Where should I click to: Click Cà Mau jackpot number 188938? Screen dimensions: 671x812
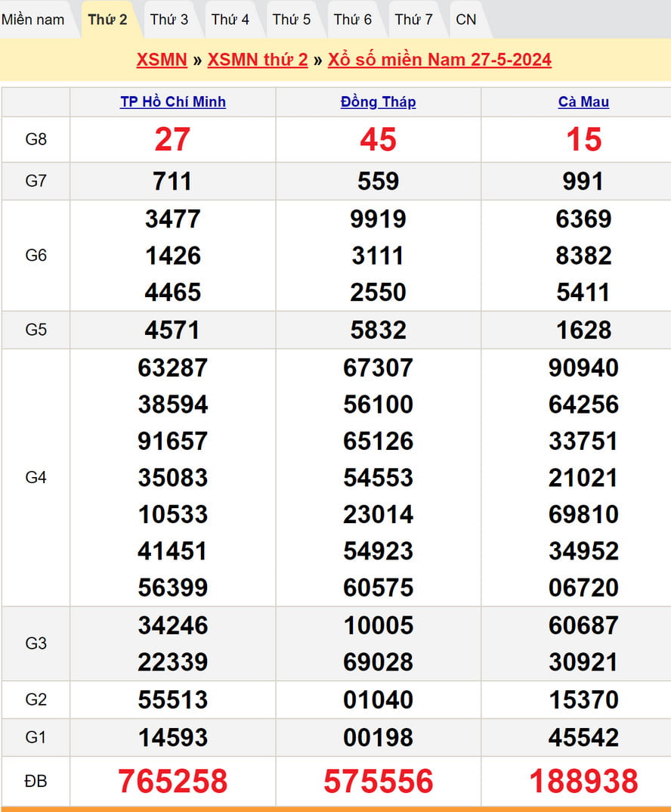tap(583, 782)
